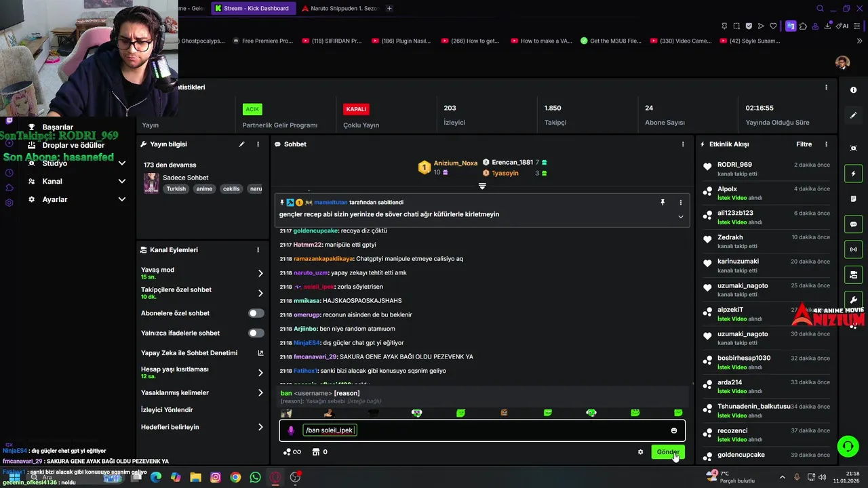Open chat settings gear beside Gönder
The height and width of the screenshot is (488, 868).
[640, 452]
